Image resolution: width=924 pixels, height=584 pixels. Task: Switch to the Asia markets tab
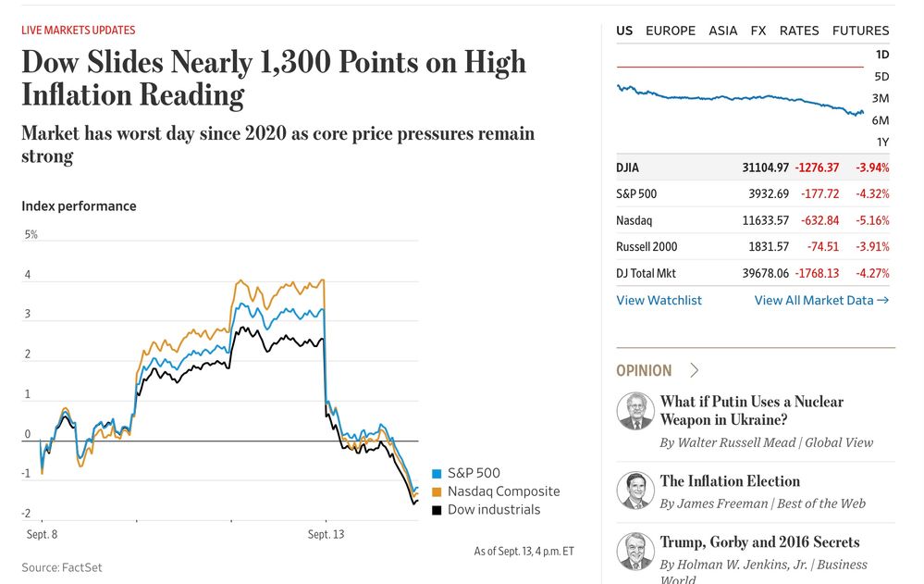coord(723,31)
